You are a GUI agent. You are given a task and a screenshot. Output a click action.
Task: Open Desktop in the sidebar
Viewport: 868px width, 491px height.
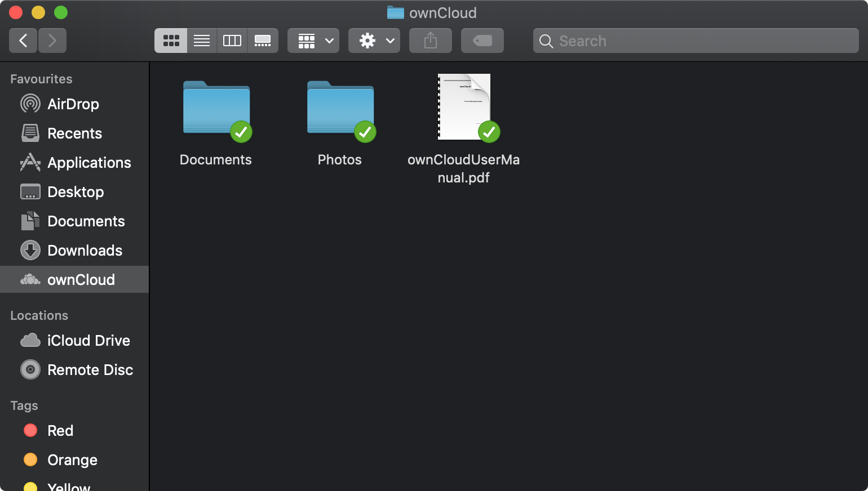click(x=74, y=192)
